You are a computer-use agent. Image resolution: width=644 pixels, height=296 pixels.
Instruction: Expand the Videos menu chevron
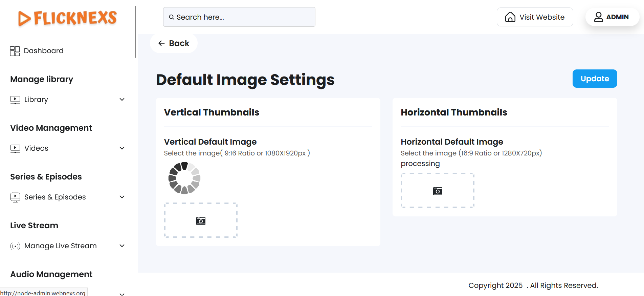tap(122, 148)
